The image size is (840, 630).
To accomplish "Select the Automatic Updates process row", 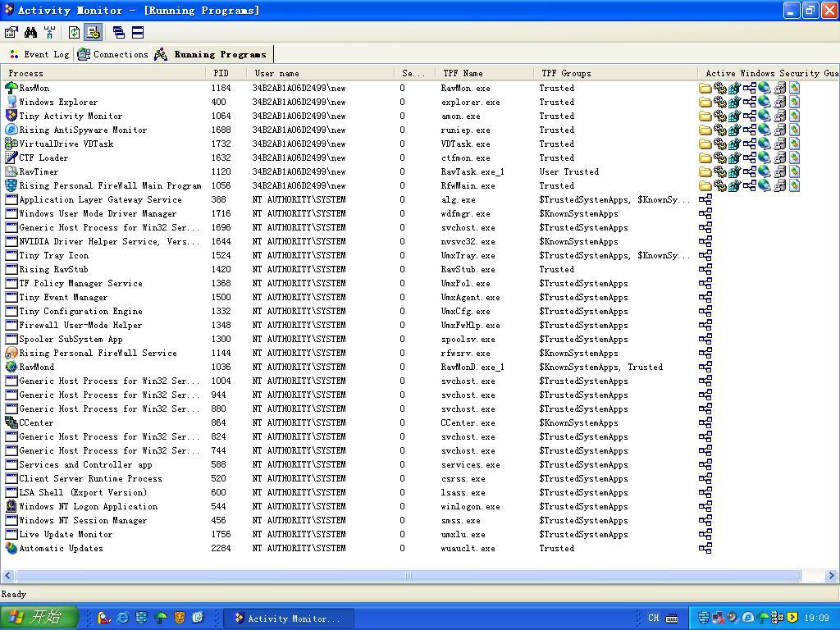I will 61,549.
